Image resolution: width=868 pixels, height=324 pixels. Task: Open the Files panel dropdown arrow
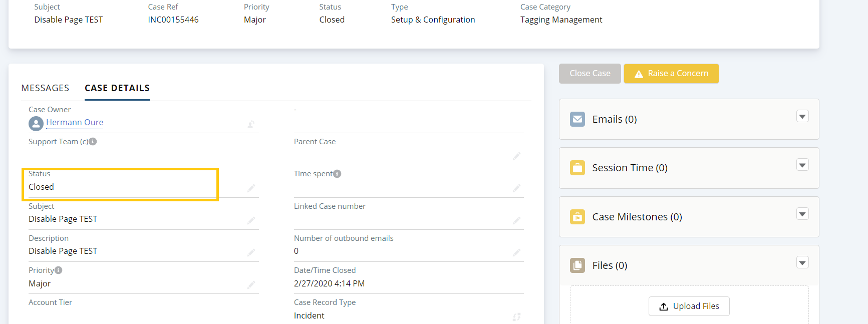point(802,263)
